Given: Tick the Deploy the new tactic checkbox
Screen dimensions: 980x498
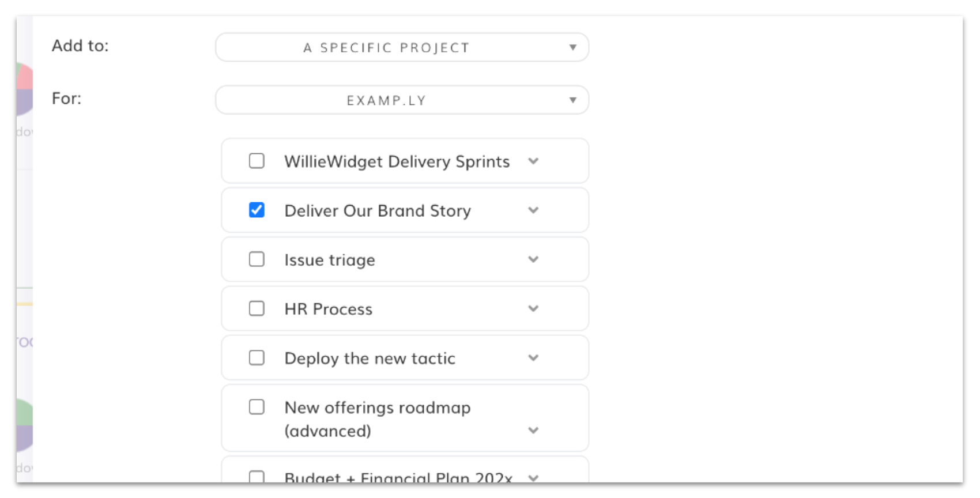Looking at the screenshot, I should point(257,358).
